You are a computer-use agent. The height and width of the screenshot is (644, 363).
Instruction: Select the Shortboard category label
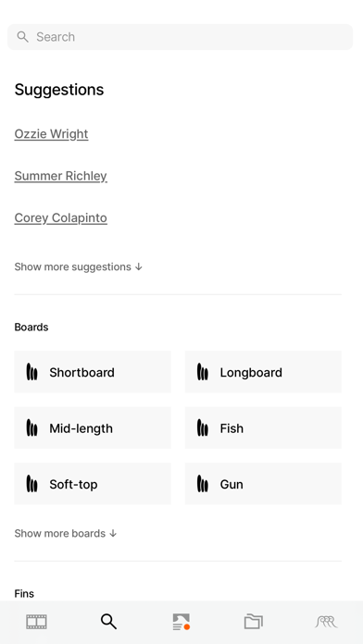81,372
